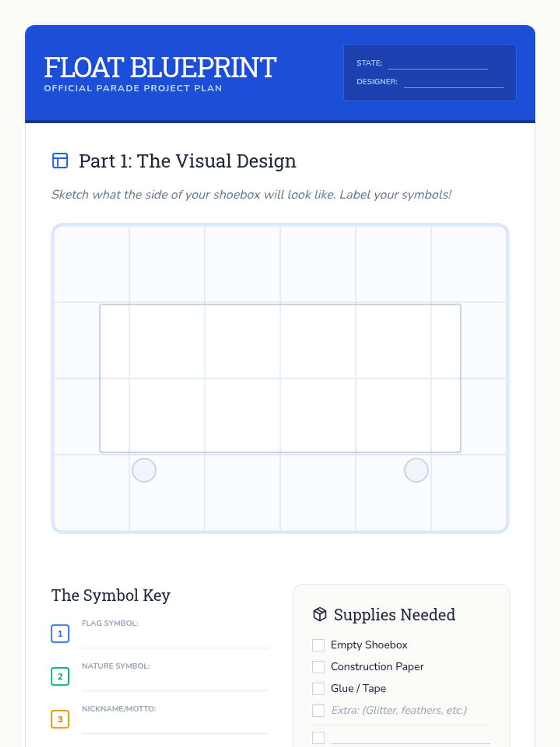Click the DESIGNER input line in header
Viewport: 560px width, 747px height.
[x=453, y=82]
